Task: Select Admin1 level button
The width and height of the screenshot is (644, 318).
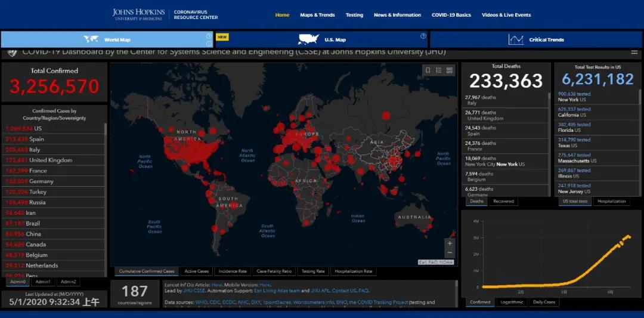Action: (x=43, y=282)
